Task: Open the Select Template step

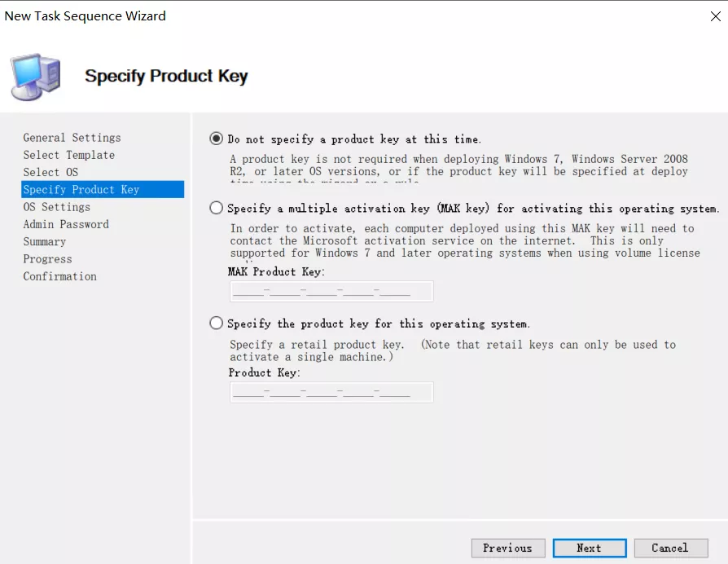Action: [x=68, y=155]
